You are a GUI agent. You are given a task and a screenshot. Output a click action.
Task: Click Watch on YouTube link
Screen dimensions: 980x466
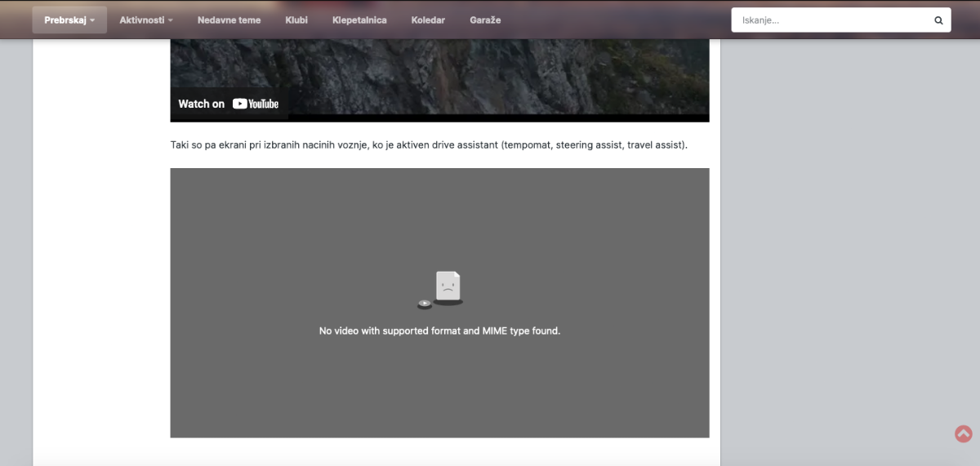tap(229, 104)
